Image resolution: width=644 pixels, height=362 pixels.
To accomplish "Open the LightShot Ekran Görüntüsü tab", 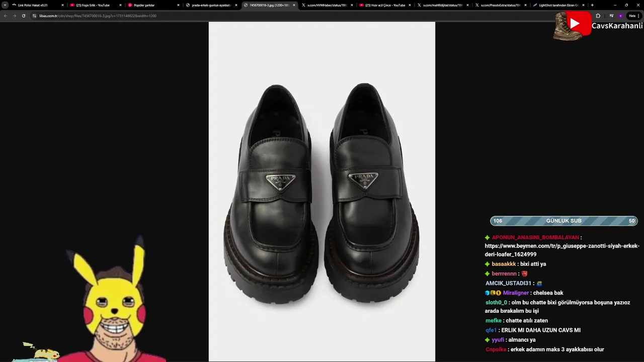I will pos(558,5).
